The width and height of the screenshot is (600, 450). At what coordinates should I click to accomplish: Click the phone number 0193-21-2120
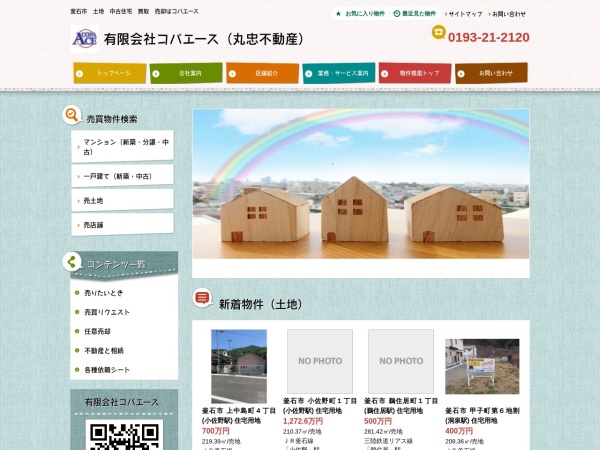(x=489, y=38)
